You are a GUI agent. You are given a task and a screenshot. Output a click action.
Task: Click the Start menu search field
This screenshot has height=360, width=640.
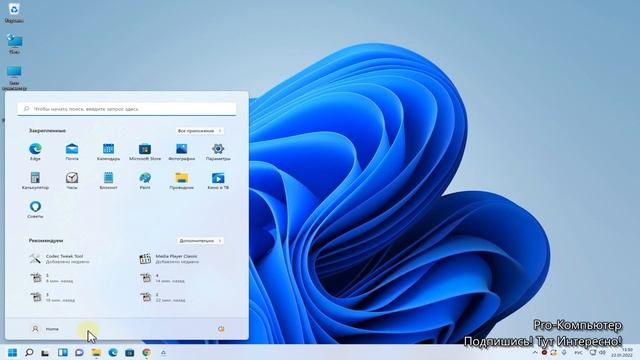click(127, 109)
